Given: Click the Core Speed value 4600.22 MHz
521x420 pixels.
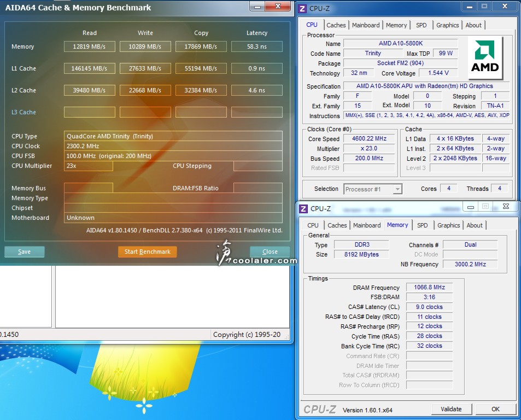Looking at the screenshot, I should [x=369, y=138].
